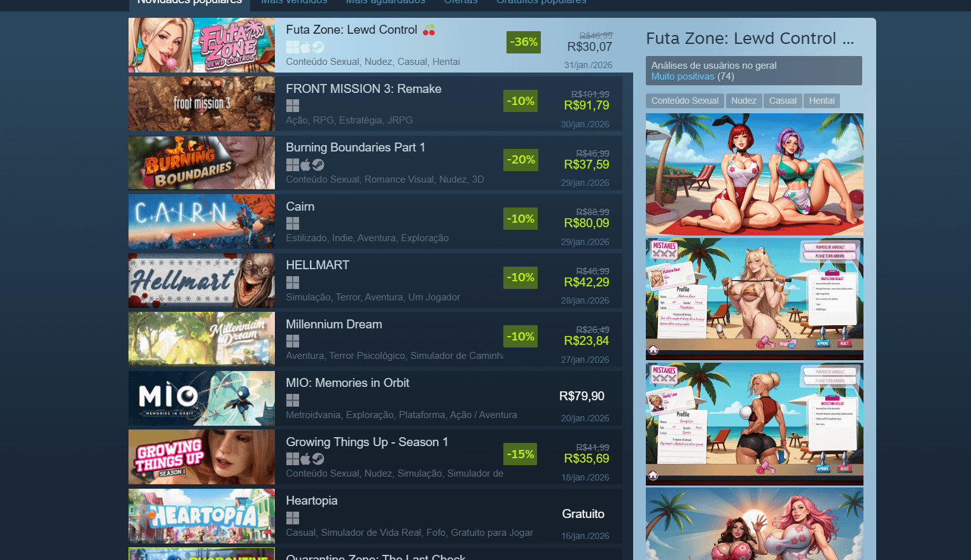Select the Casual tag in the preview panel
This screenshot has width=971, height=560.
point(783,101)
